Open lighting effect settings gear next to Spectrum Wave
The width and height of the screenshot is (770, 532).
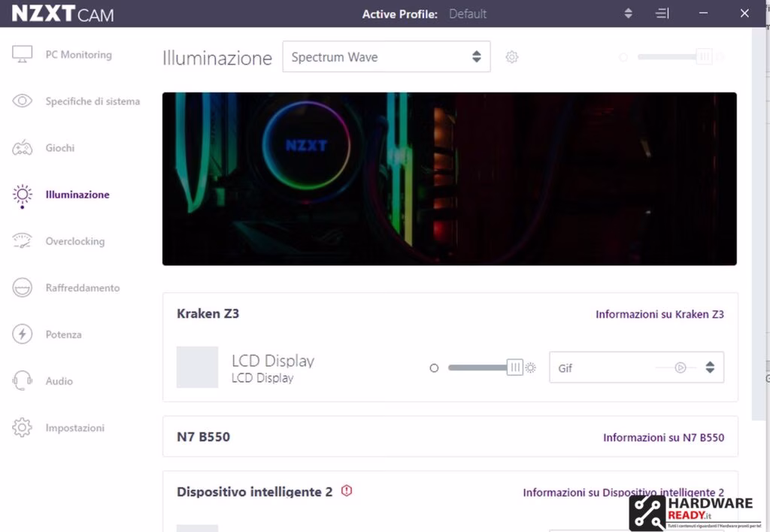pyautogui.click(x=511, y=57)
